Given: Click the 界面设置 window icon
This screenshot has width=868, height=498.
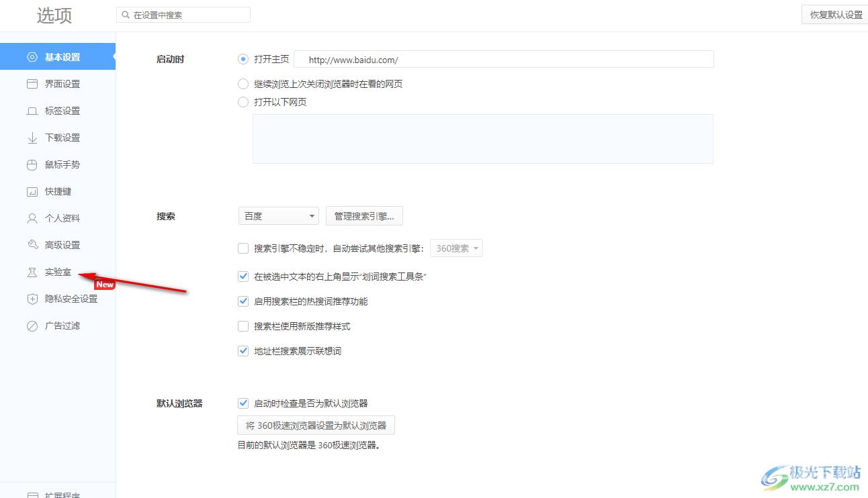Looking at the screenshot, I should (x=32, y=84).
